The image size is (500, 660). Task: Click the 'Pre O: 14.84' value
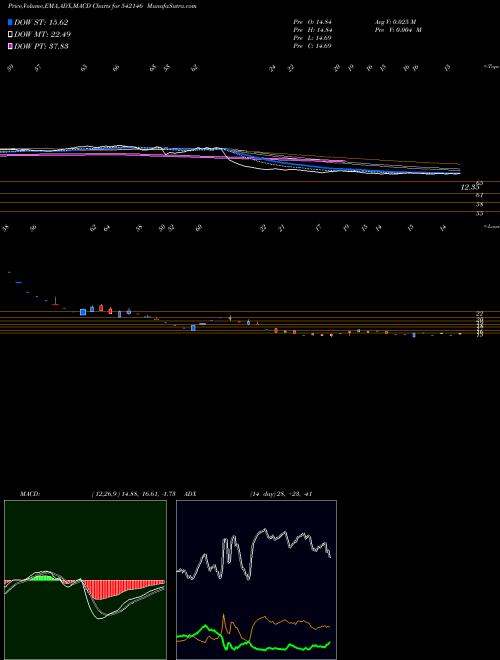click(x=313, y=22)
